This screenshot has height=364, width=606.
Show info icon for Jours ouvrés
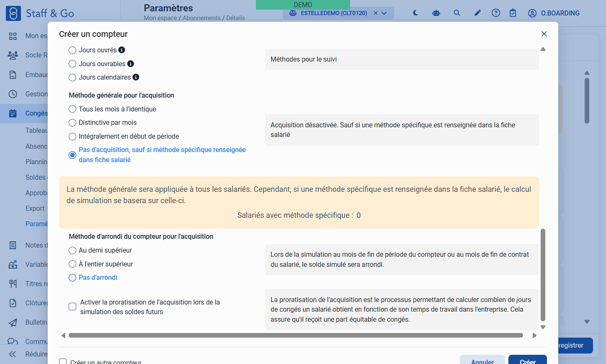coord(122,50)
